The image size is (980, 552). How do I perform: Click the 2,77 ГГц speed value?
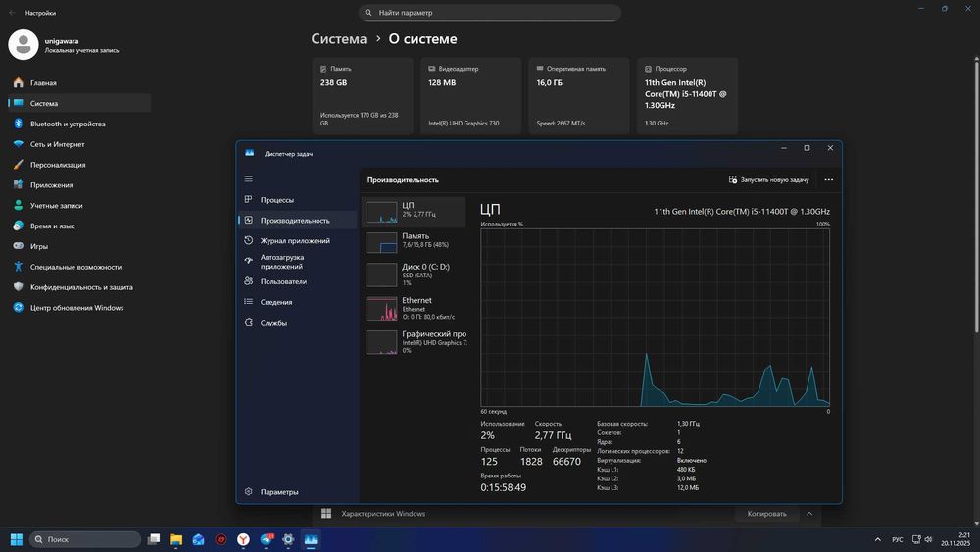click(553, 435)
